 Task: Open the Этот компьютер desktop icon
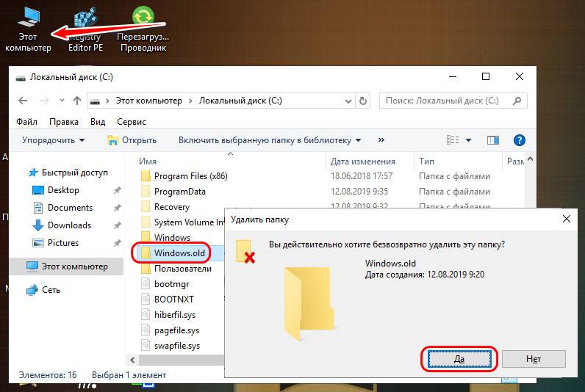pyautogui.click(x=29, y=30)
